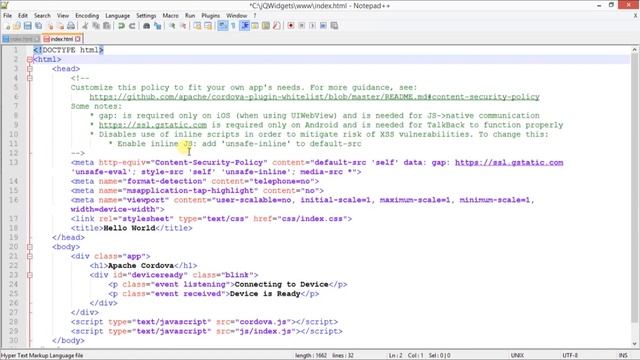Click the Paste toolbar icon
Screen dimensions: 640x360
107,26
